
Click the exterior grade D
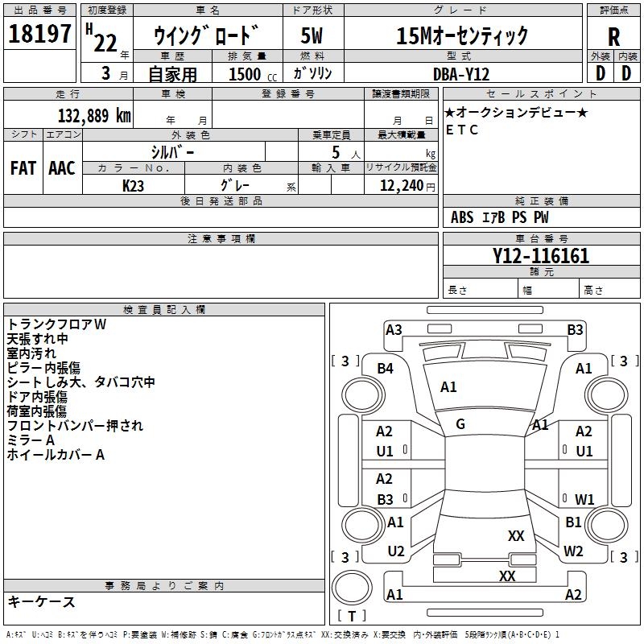[601, 73]
